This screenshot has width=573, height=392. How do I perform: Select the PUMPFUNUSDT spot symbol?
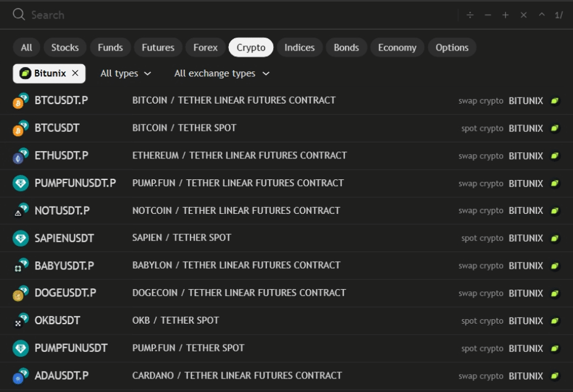[x=286, y=348]
